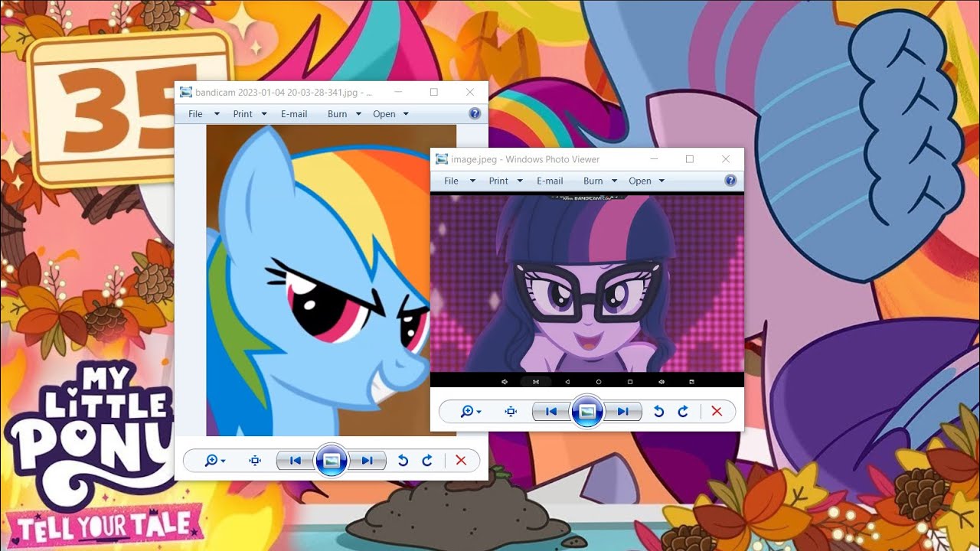
Task: Open File menu in bandicam photo window
Action: pos(195,114)
